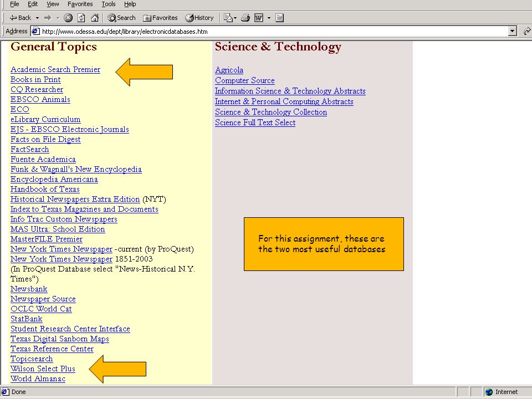Visit the OCLC World Cat link

(41, 309)
